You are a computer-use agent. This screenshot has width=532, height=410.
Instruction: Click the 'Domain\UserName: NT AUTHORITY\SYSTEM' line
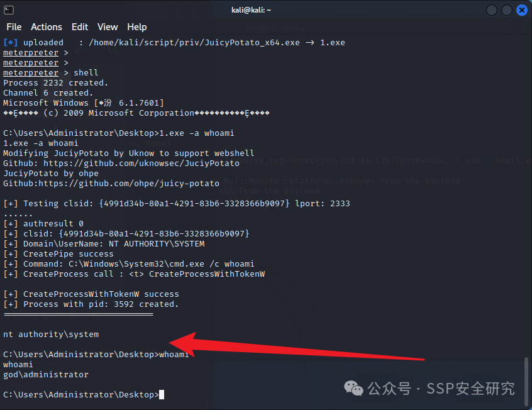point(104,244)
